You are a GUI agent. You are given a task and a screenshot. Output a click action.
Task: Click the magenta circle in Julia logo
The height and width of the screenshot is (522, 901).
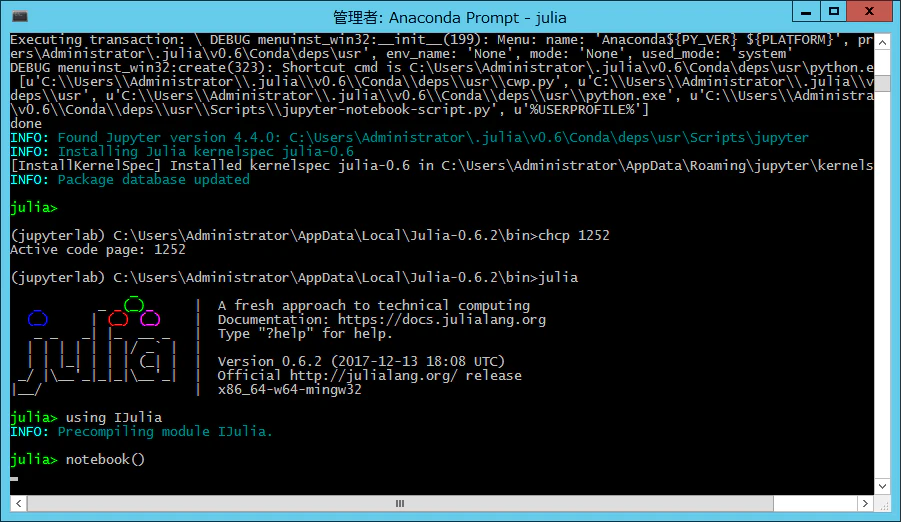(150, 318)
